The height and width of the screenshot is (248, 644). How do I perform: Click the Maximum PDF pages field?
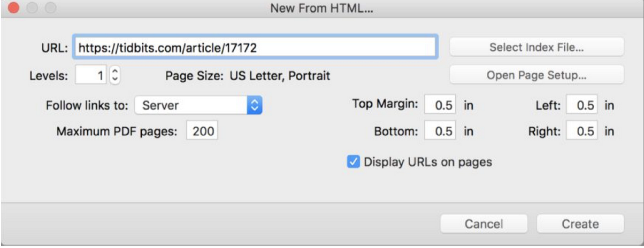202,131
